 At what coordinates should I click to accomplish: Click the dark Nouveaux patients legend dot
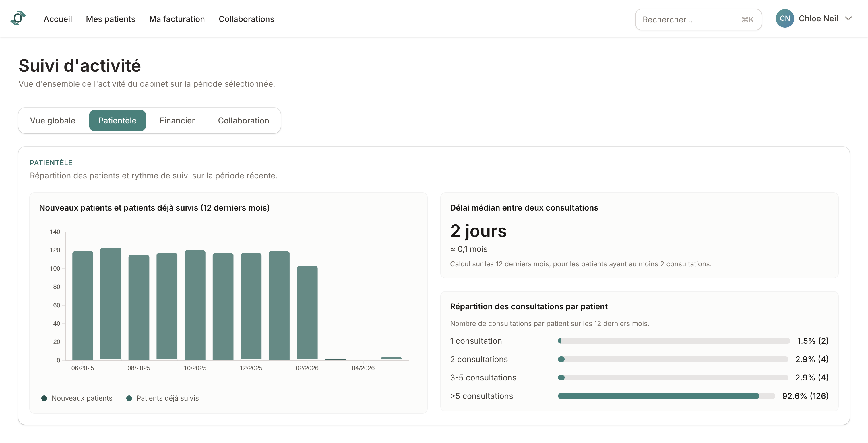(x=44, y=398)
